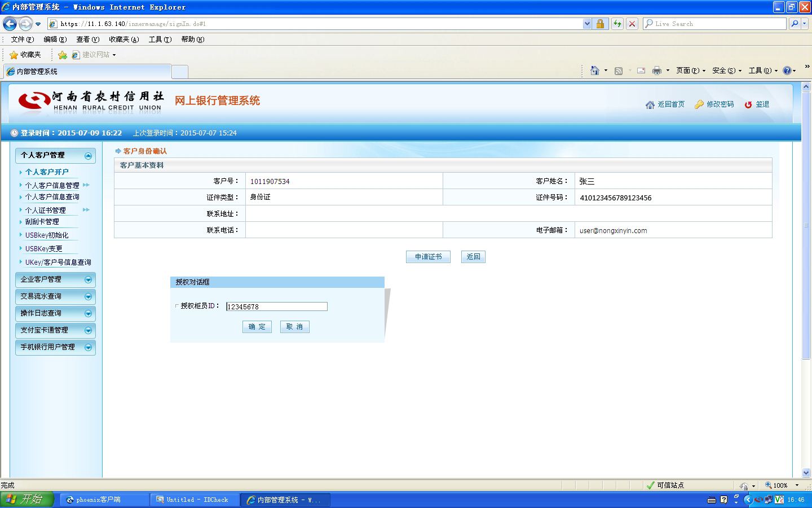Screen dimensions: 812x508
Task: Click the search magnifier button
Action: (x=795, y=24)
